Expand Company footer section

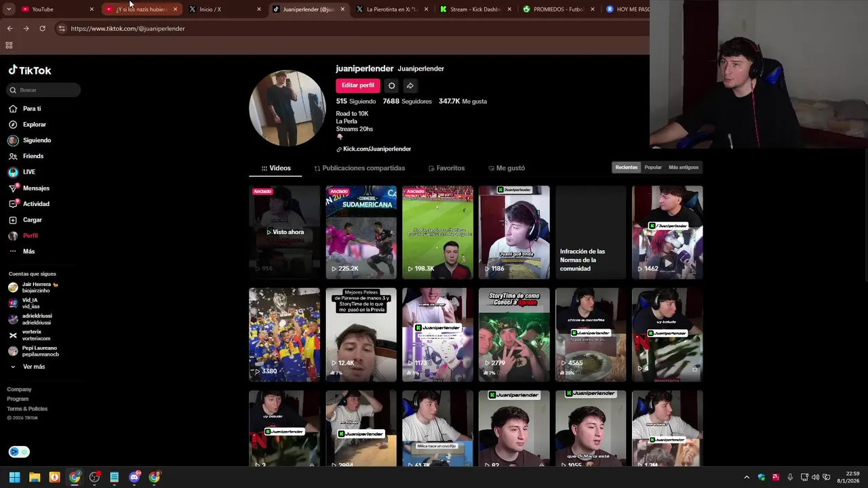19,390
